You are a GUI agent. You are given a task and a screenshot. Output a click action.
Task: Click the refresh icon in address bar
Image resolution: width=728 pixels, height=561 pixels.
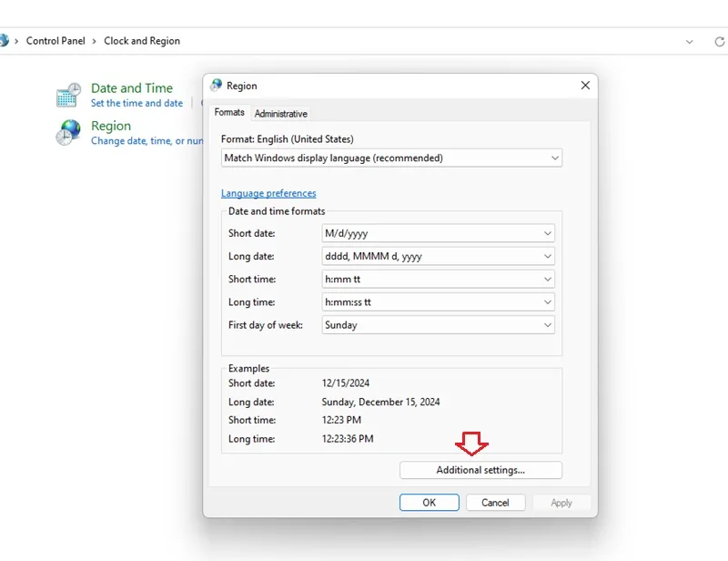click(x=720, y=41)
